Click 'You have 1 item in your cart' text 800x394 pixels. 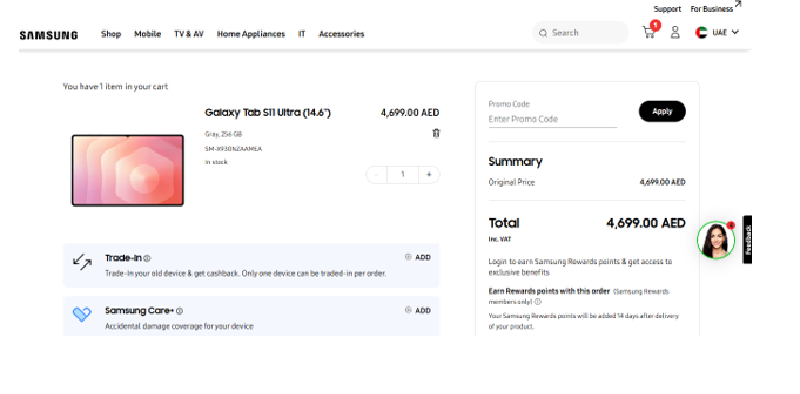[115, 86]
